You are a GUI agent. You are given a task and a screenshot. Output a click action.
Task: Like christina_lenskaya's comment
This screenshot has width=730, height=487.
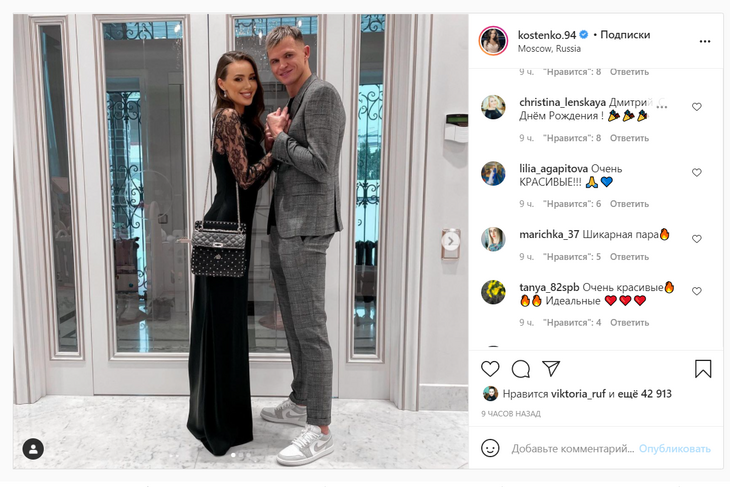click(696, 107)
